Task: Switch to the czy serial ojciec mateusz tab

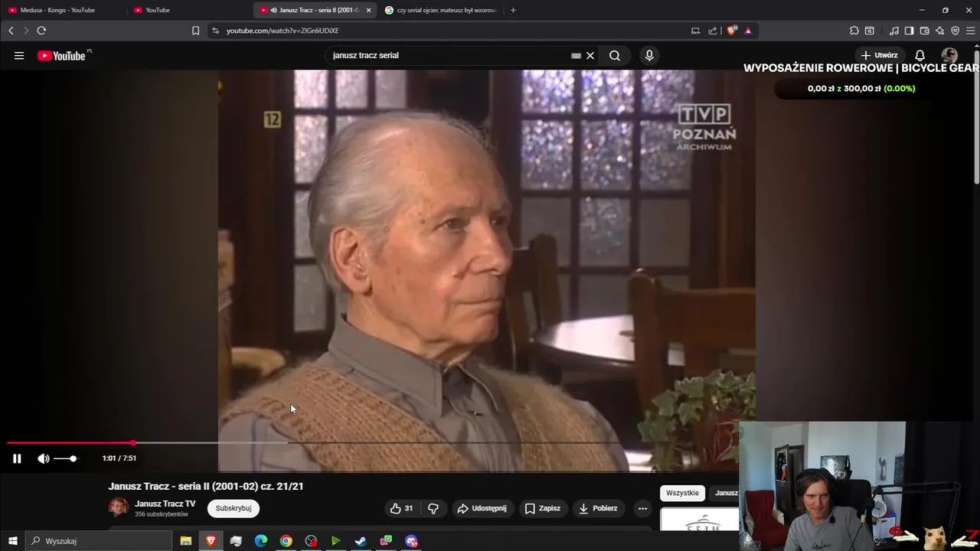Action: coord(442,10)
